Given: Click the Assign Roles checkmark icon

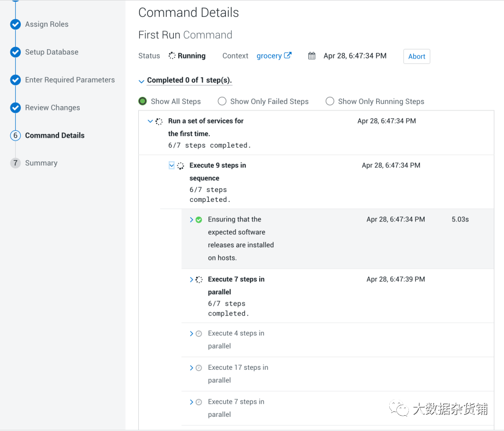Looking at the screenshot, I should (x=15, y=25).
